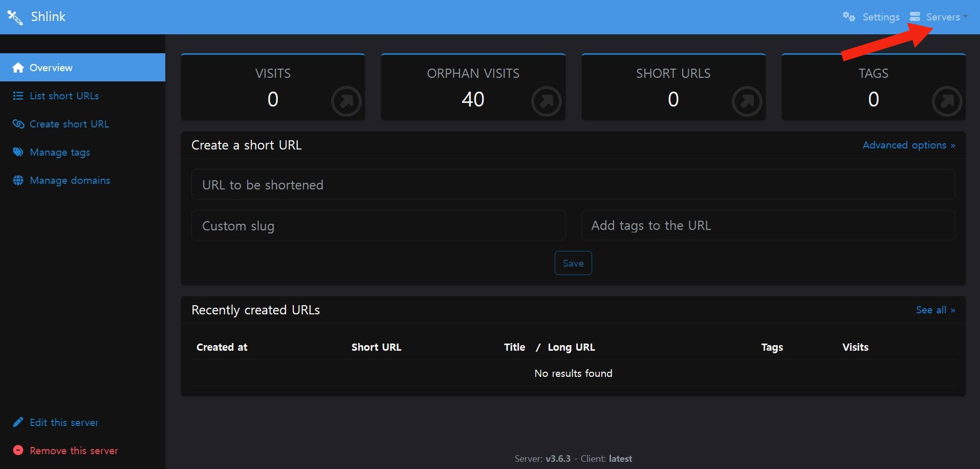Go to Create short URL page
Image resolution: width=980 pixels, height=469 pixels.
(x=69, y=124)
